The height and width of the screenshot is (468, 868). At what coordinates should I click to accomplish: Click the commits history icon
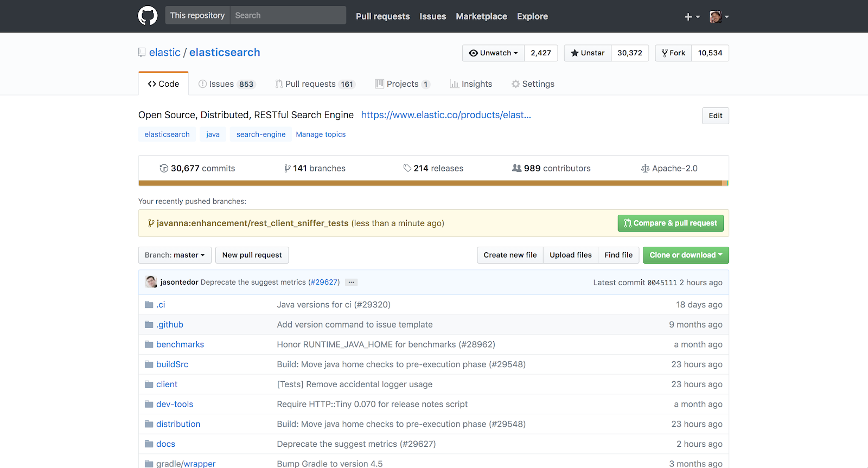click(x=164, y=169)
